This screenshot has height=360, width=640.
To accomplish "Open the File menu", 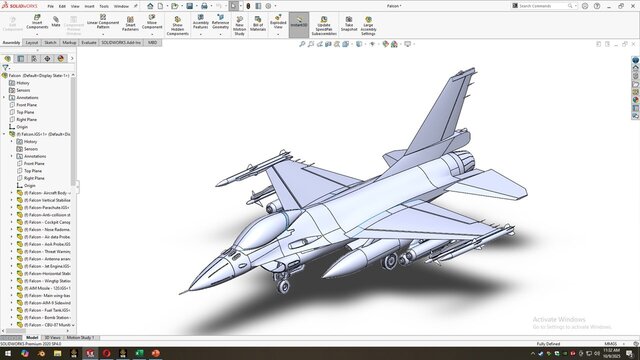I will click(x=51, y=6).
